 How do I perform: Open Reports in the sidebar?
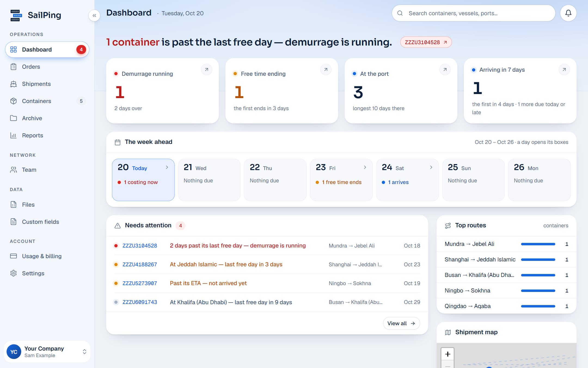click(x=47, y=135)
